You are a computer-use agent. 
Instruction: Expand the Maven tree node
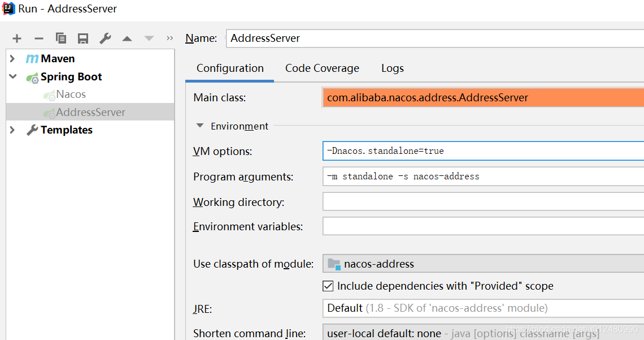pyautogui.click(x=12, y=58)
